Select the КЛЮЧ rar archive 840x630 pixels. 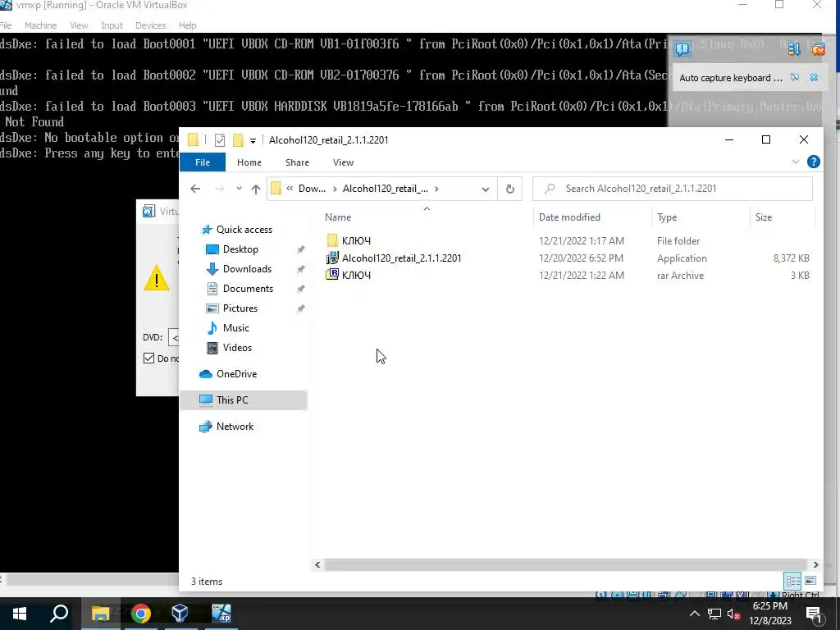coord(356,276)
